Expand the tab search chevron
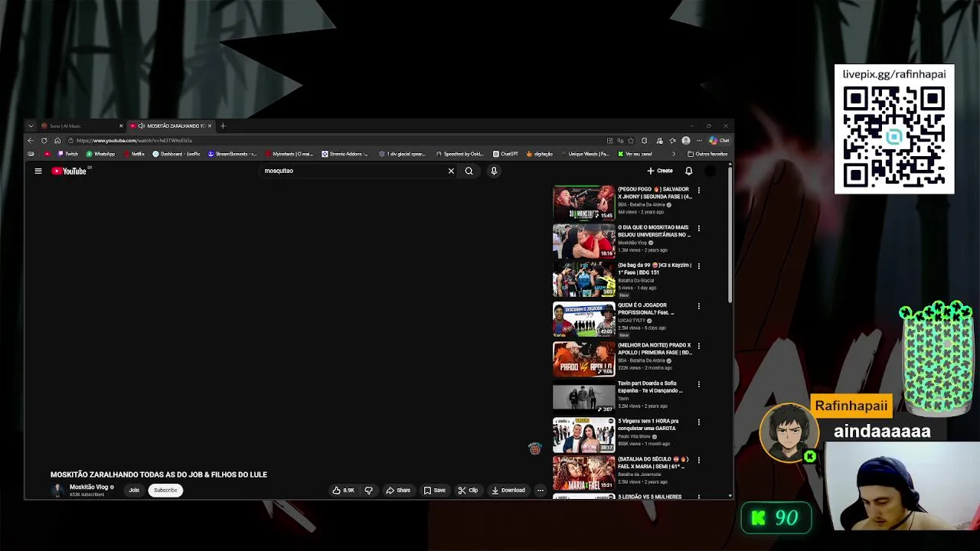The height and width of the screenshot is (551, 980). pos(30,126)
